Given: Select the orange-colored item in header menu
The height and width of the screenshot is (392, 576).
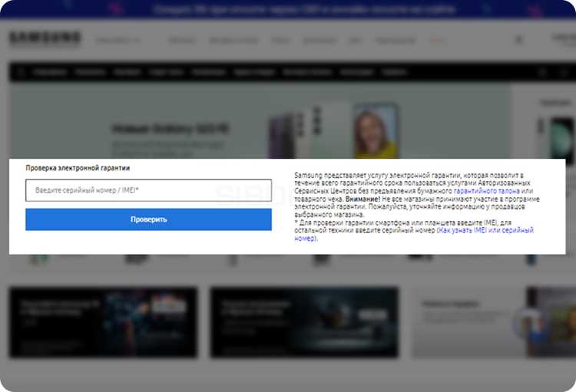Looking at the screenshot, I should pos(436,40).
